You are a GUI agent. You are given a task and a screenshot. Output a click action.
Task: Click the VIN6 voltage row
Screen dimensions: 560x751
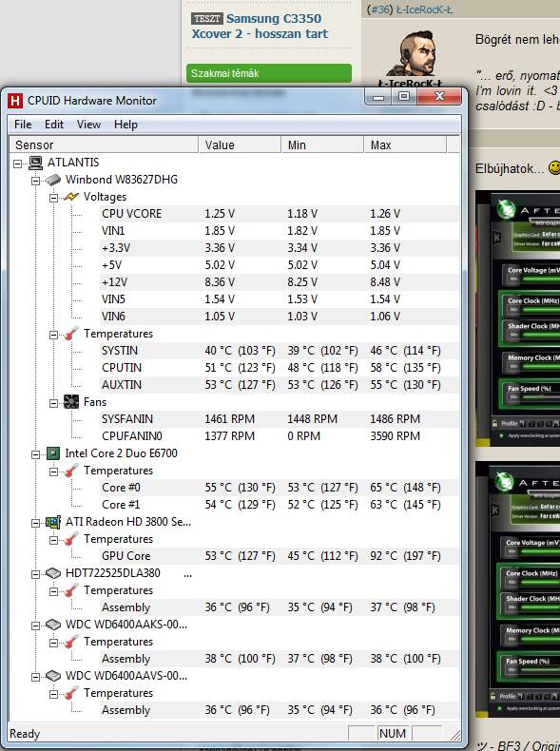coord(279,317)
